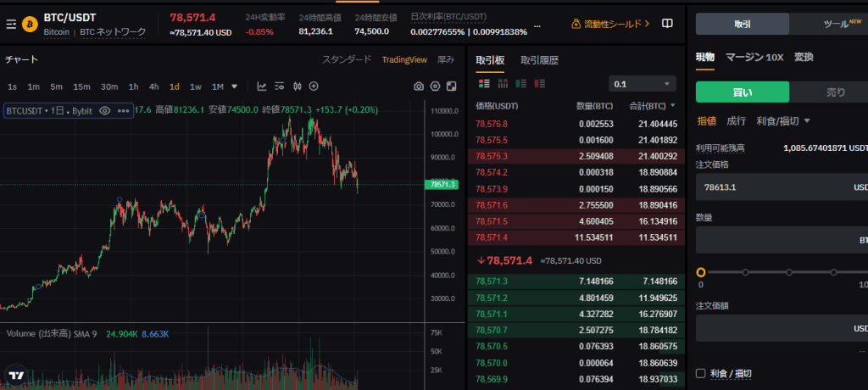
Task: Open the book guide icon in header
Action: [x=668, y=24]
